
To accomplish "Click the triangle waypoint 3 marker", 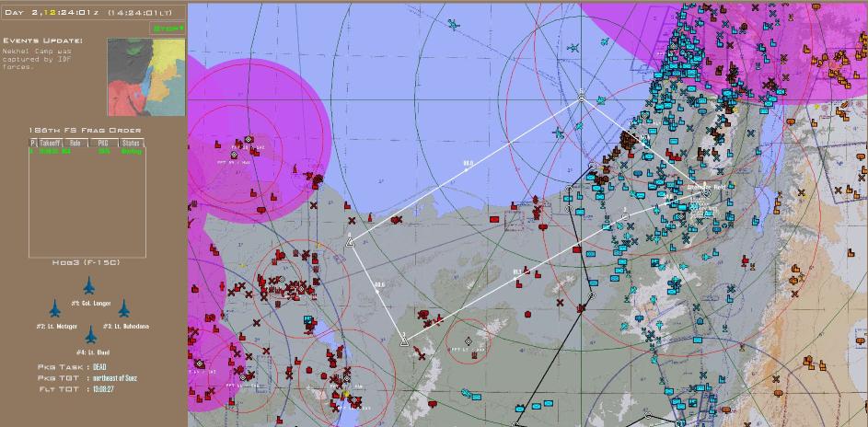I will coord(403,340).
